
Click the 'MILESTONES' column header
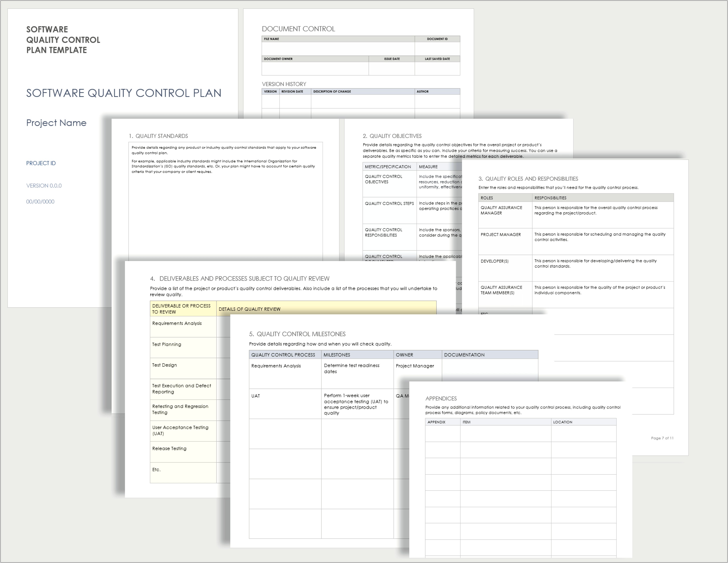pos(357,355)
